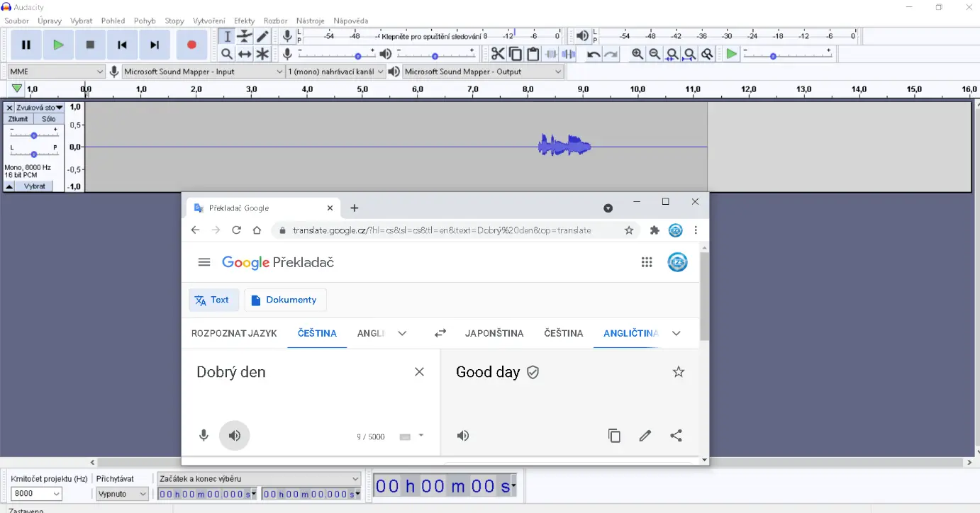Pause playback in Audacity
This screenshot has height=513, width=980.
tap(26, 45)
